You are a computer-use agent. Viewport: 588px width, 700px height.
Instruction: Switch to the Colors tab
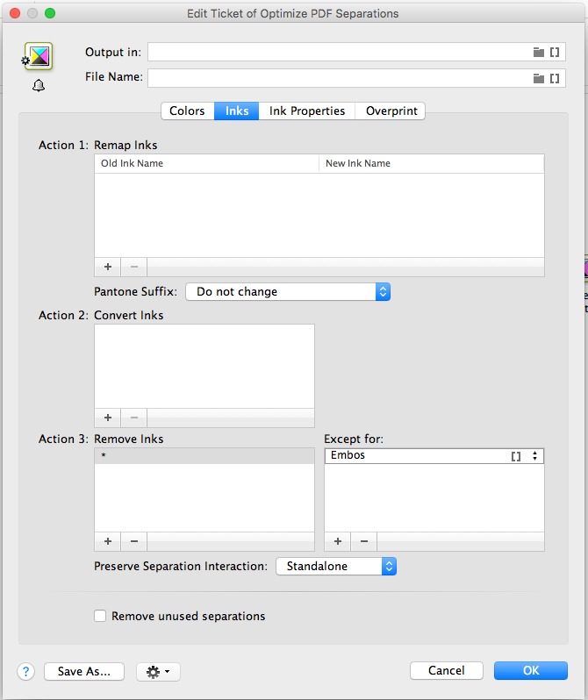pyautogui.click(x=187, y=111)
